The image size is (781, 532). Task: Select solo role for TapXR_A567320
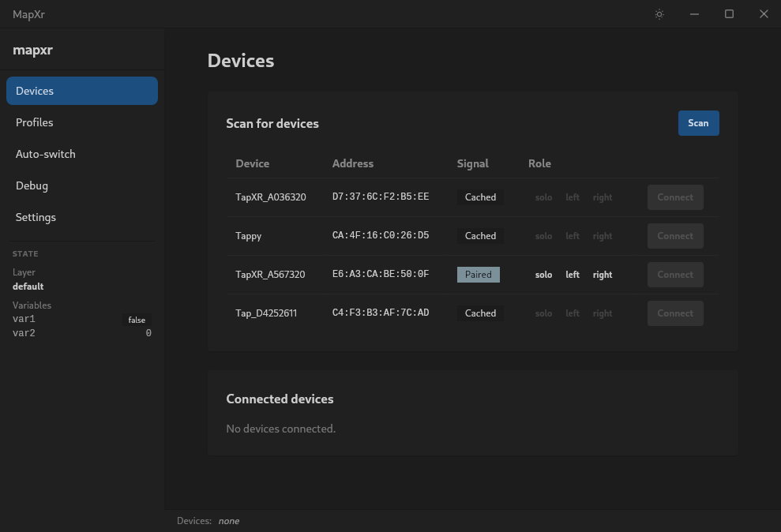[543, 274]
